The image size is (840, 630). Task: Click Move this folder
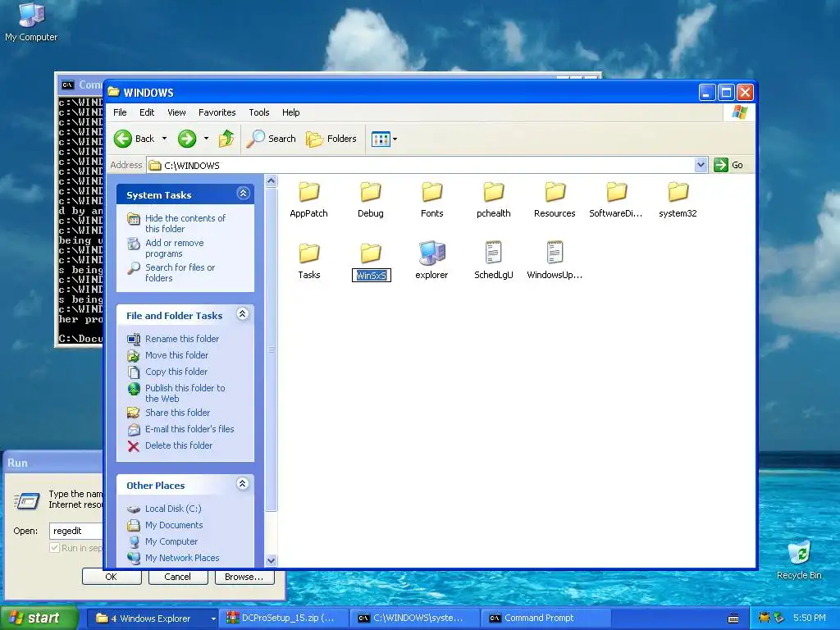pyautogui.click(x=176, y=355)
